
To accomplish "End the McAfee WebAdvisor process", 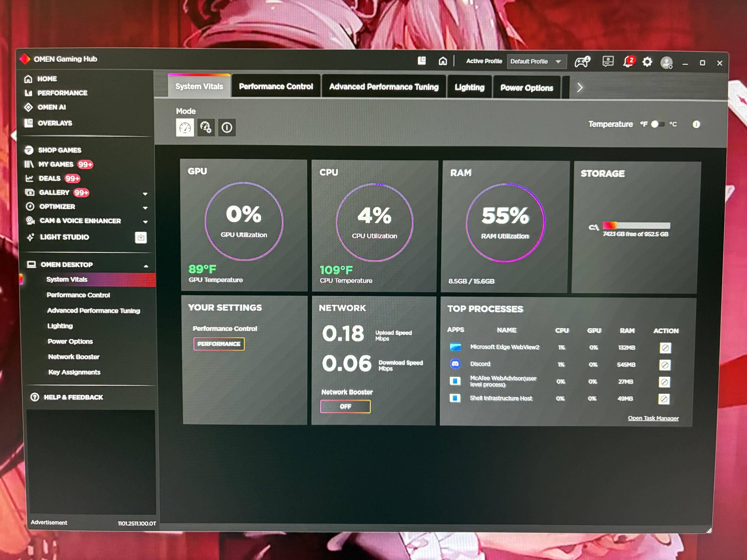I will pyautogui.click(x=664, y=382).
